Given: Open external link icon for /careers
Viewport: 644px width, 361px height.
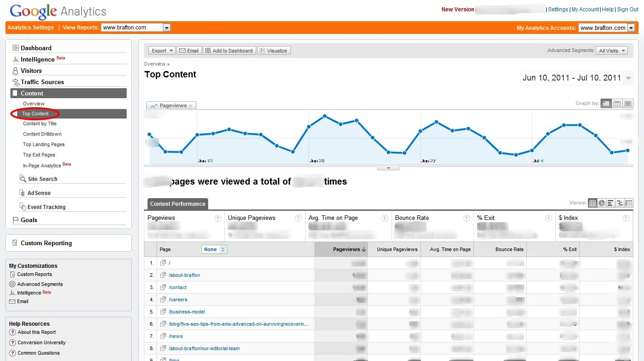Looking at the screenshot, I should tap(163, 299).
